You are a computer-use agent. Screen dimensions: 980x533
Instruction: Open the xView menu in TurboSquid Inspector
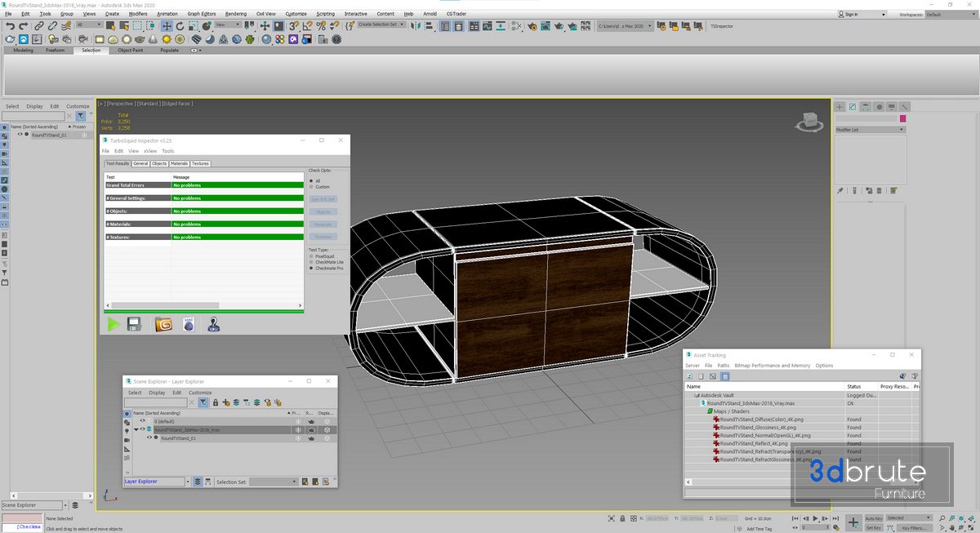pyautogui.click(x=150, y=151)
